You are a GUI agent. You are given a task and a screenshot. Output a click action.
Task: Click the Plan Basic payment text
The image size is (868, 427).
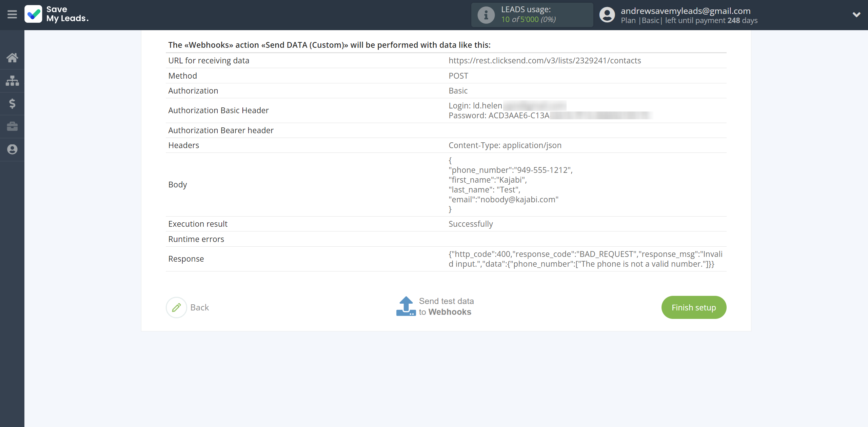pyautogui.click(x=689, y=20)
